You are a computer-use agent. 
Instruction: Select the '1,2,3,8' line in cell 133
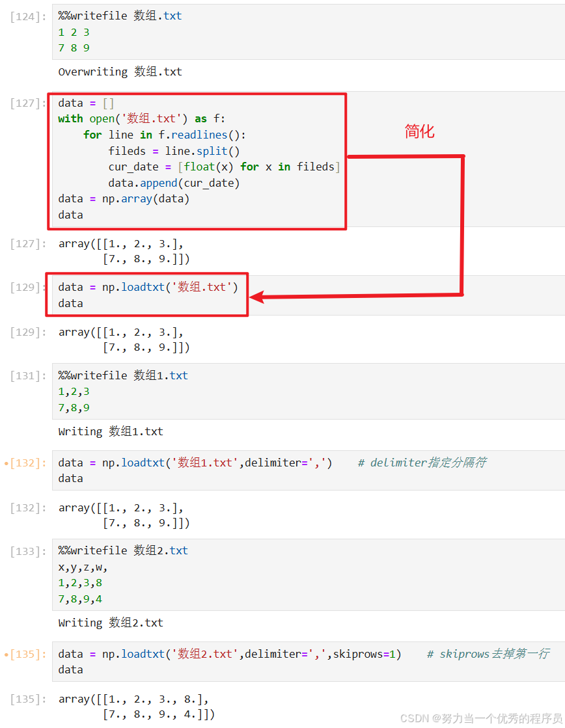point(80,583)
